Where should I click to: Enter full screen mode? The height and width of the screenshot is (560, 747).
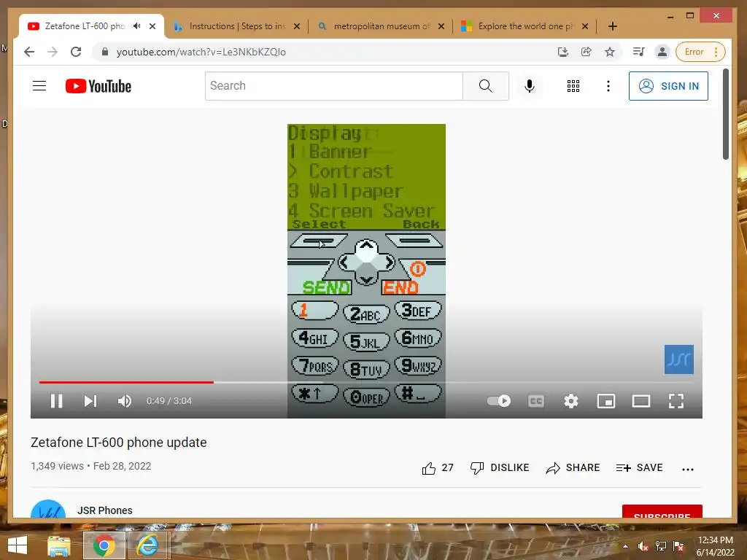(676, 401)
